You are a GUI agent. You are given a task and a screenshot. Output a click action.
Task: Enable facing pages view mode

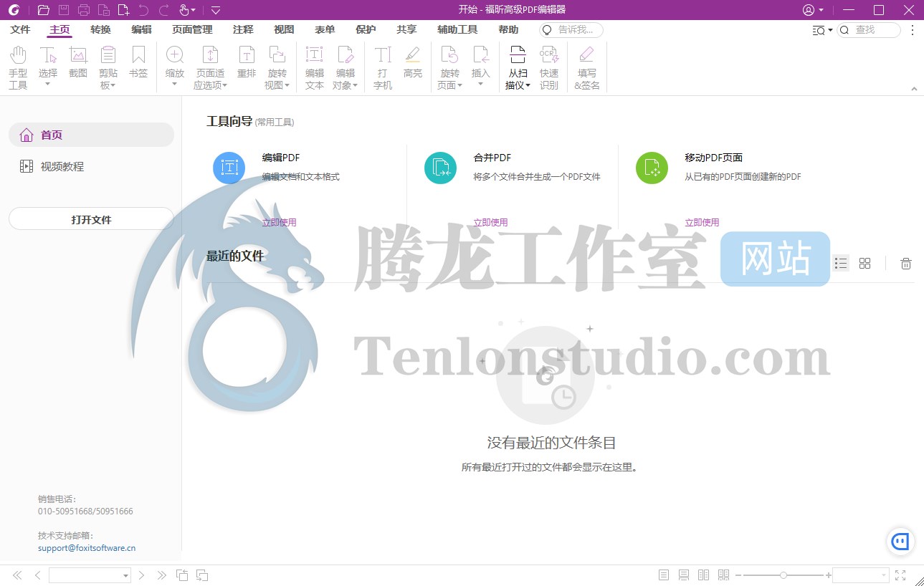704,575
